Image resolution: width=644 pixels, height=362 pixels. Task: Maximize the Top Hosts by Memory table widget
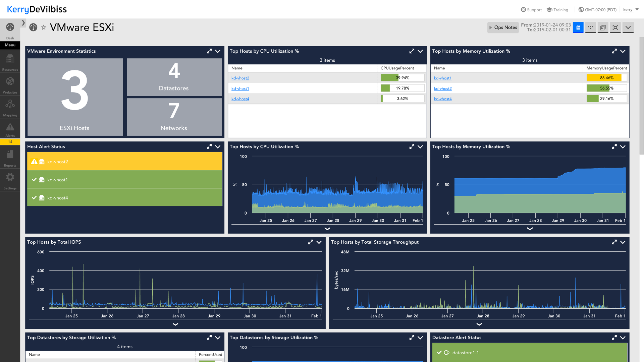[614, 51]
